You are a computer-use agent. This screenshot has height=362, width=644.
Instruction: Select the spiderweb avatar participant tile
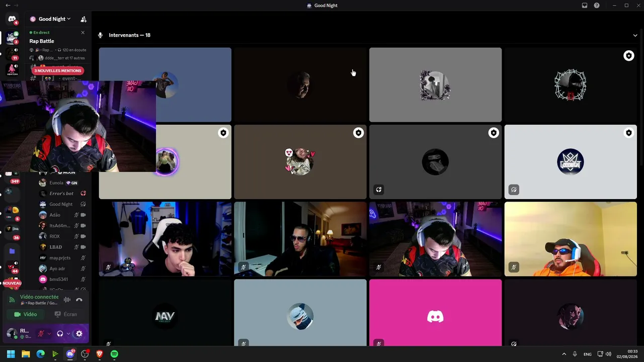coord(571,85)
